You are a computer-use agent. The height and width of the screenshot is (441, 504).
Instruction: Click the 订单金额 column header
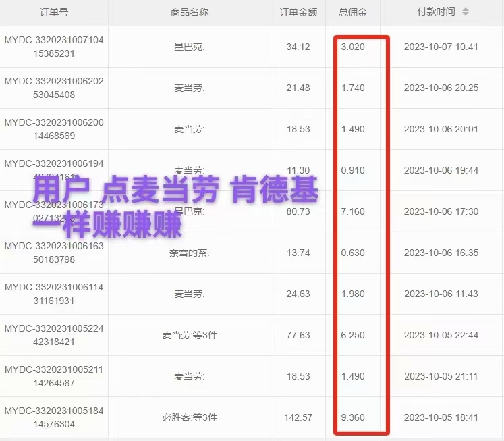(298, 12)
